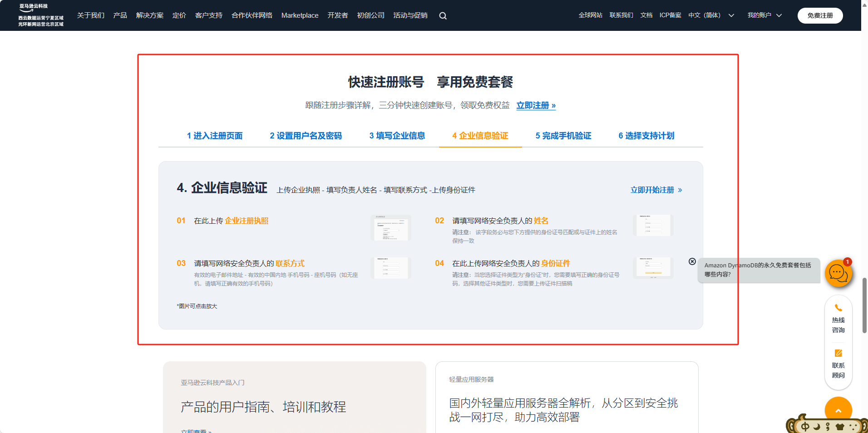Open the Marketplace menu item
Screen dimensions: 868x433
(x=300, y=15)
